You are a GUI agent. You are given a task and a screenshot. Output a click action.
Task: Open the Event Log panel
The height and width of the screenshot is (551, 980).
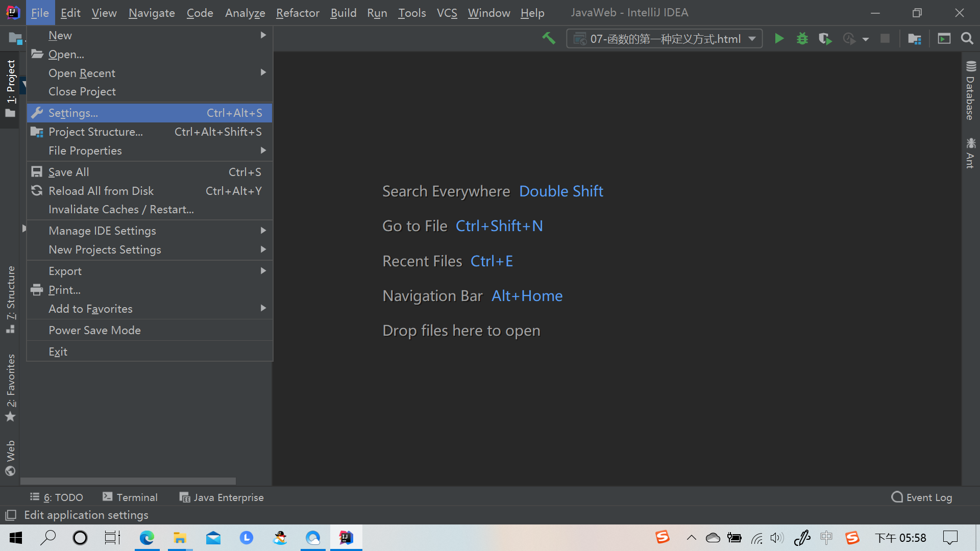(921, 497)
